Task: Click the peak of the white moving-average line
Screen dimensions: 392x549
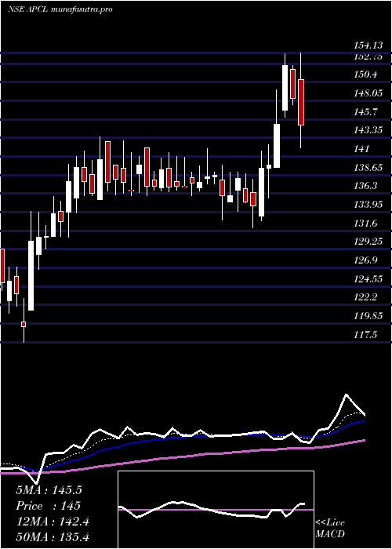Action: (x=347, y=394)
